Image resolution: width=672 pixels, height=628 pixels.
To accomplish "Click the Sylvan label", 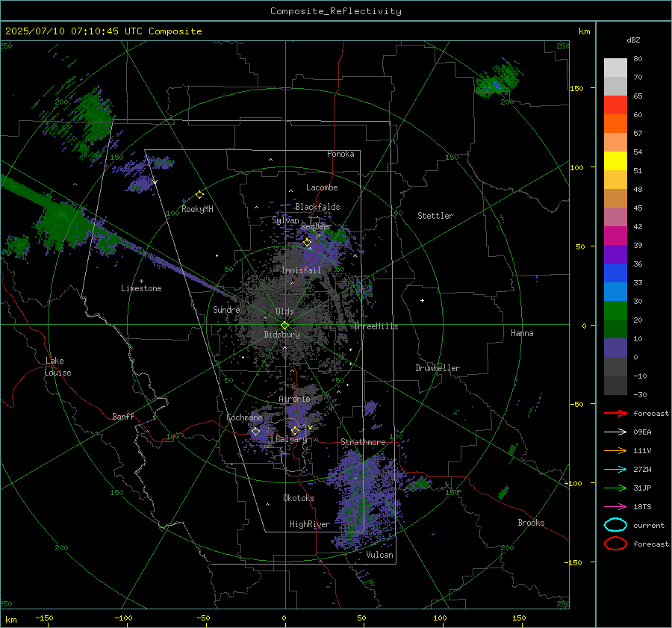I will pyautogui.click(x=285, y=220).
